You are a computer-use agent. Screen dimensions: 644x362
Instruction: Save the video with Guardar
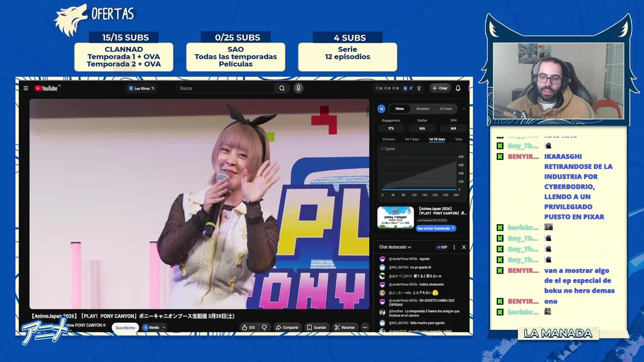[316, 327]
